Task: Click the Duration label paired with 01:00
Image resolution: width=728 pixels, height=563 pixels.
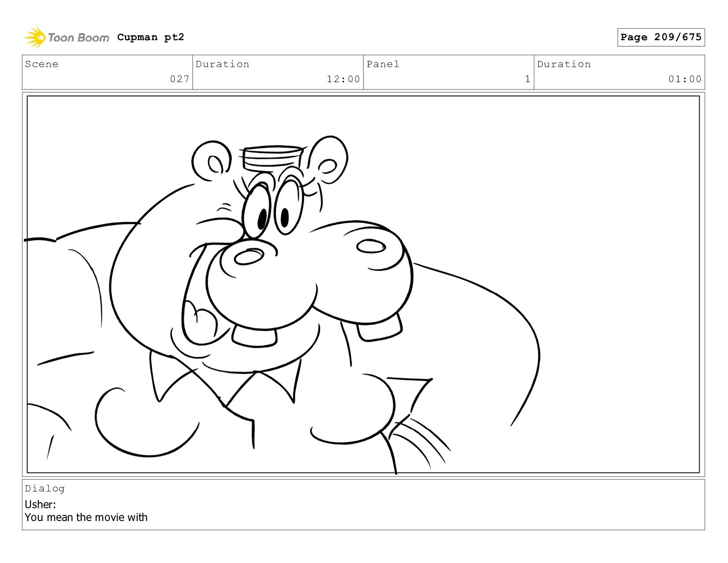Action: [x=564, y=64]
